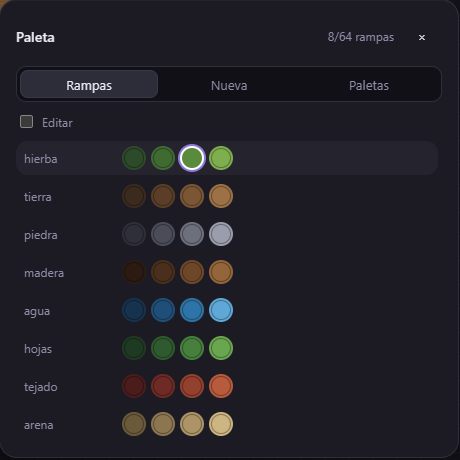This screenshot has width=460, height=460.
Task: Click the 'piedra' ramp name
Action: click(x=41, y=235)
